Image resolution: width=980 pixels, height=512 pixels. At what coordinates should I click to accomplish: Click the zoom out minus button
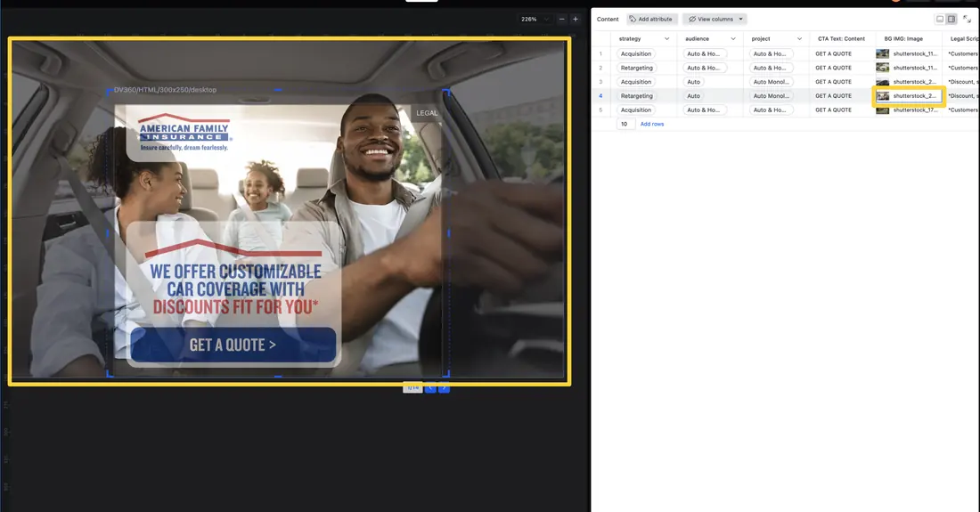[x=561, y=20]
